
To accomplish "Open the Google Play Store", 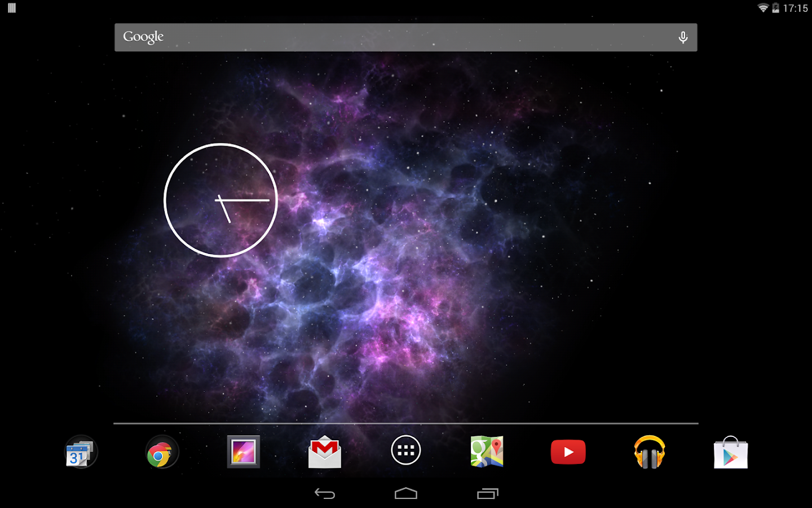I will [x=730, y=452].
